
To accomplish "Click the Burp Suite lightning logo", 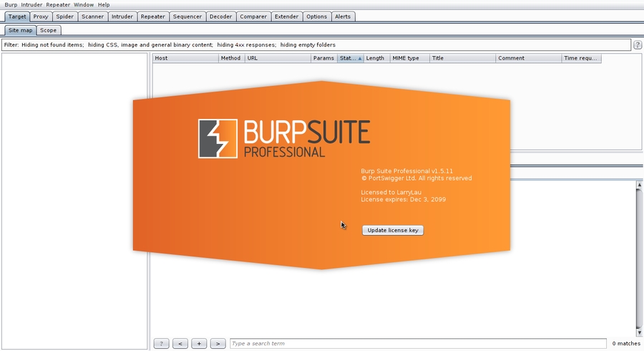I will 218,138.
